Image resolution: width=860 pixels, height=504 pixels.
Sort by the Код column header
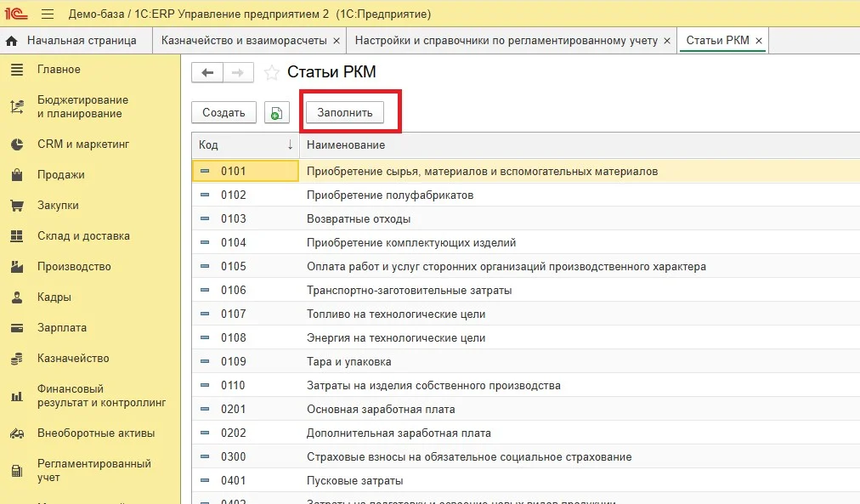245,144
